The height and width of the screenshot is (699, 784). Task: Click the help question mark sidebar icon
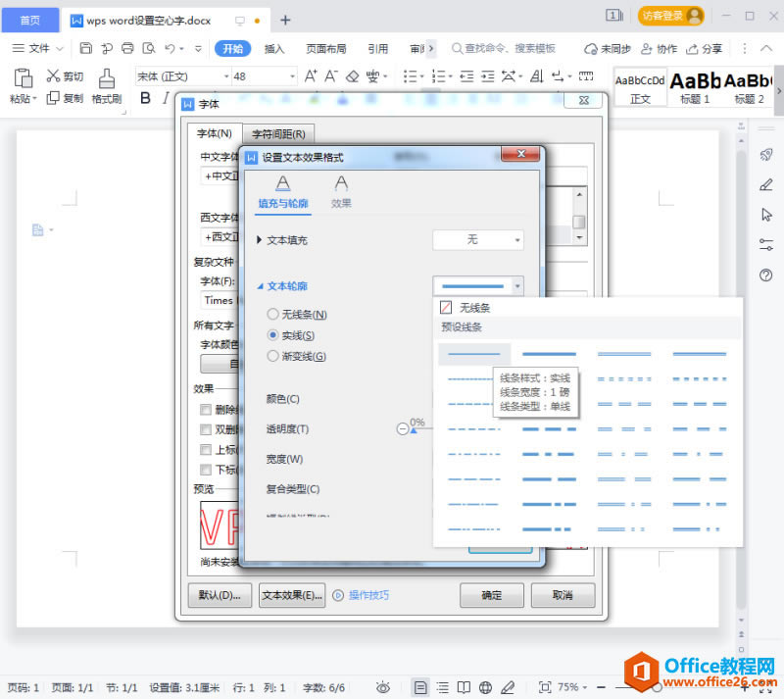(x=766, y=275)
